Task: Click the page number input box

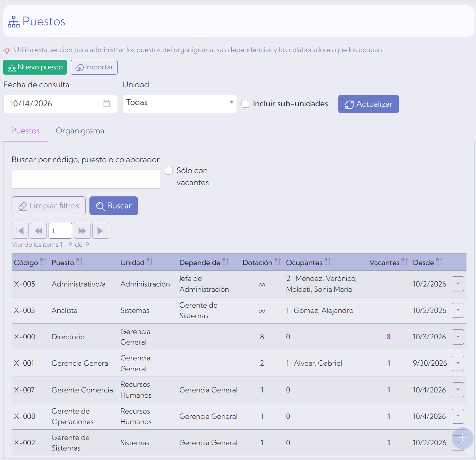Action: click(60, 231)
